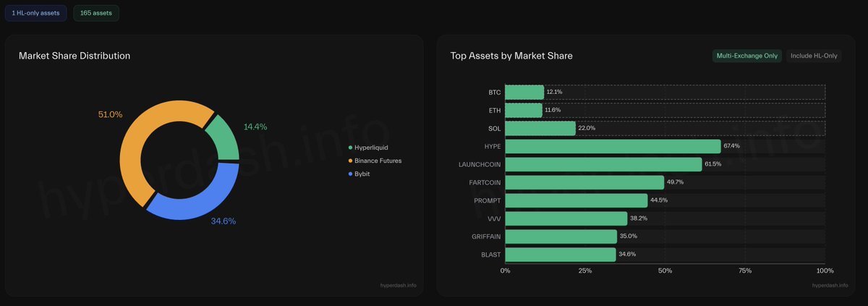Screen dimensions: 868x306
Task: Click the VVV market share bar
Action: coord(566,218)
